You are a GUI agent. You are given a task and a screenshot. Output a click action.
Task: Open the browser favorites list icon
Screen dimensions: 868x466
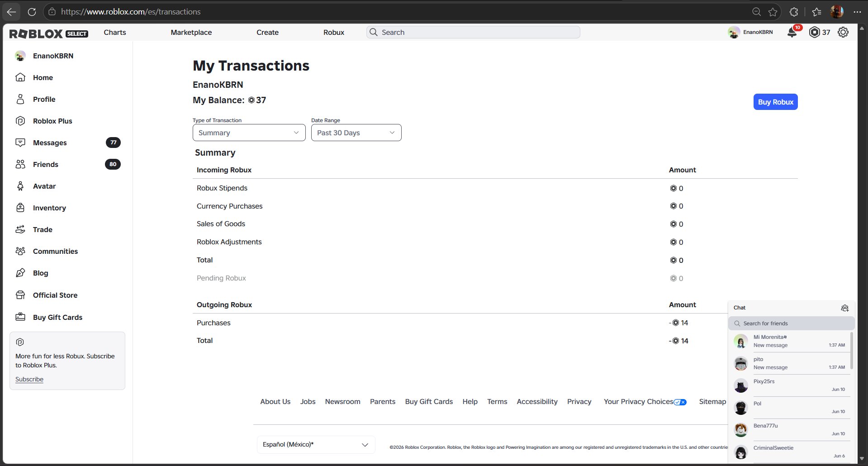(x=816, y=12)
